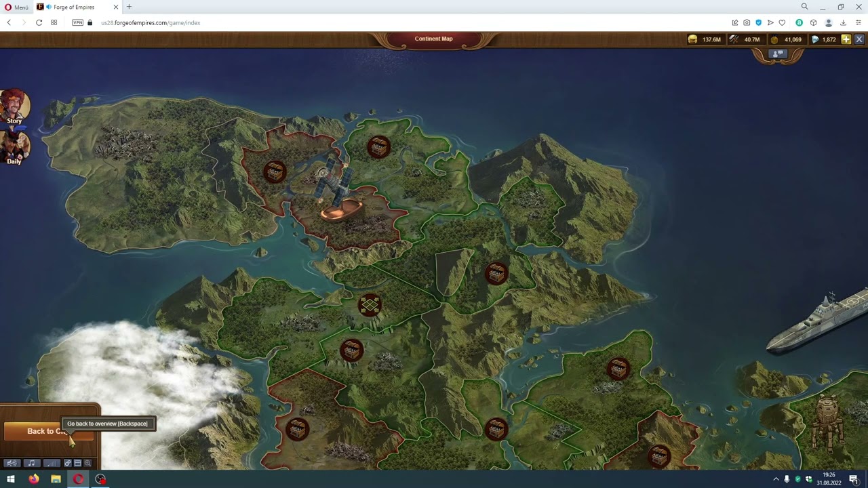Click the diamond gem icon
The image size is (868, 488).
click(815, 40)
